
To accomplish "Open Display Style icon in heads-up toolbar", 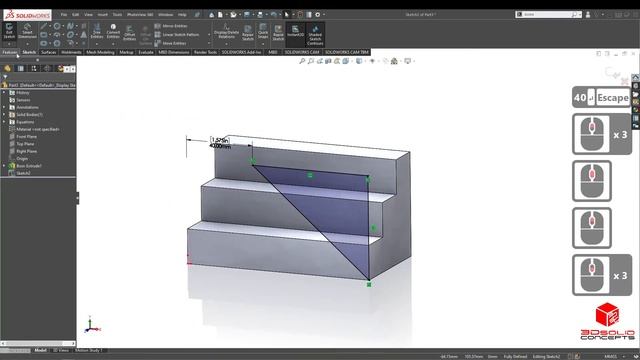I will [359, 61].
